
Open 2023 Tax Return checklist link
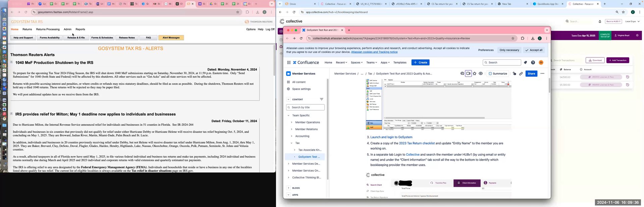[417, 143]
